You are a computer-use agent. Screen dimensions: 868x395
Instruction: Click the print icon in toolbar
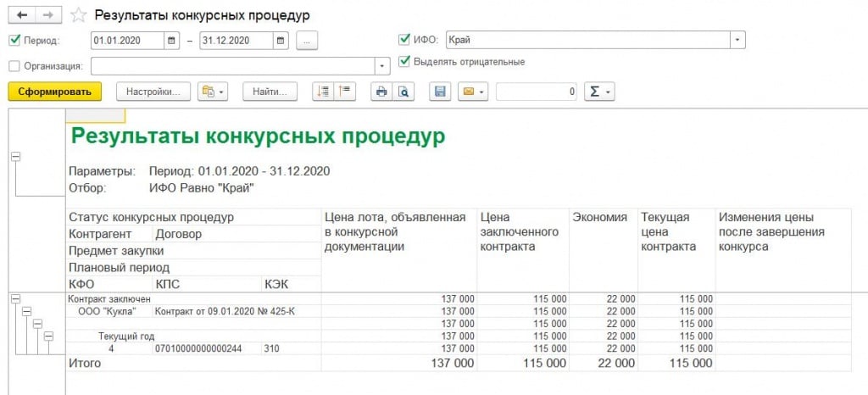click(x=381, y=92)
